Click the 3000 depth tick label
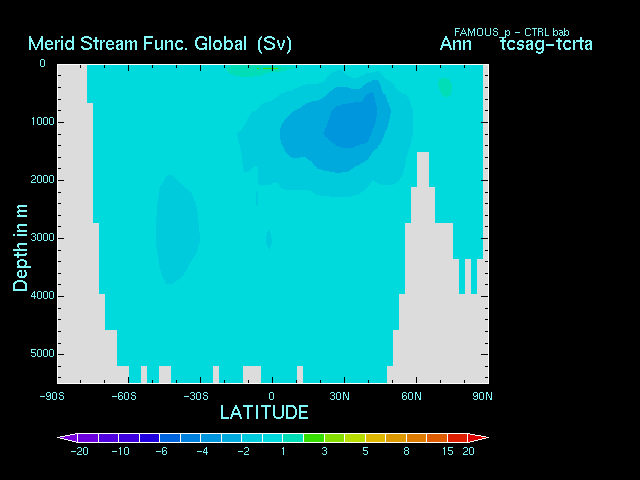 point(42,238)
